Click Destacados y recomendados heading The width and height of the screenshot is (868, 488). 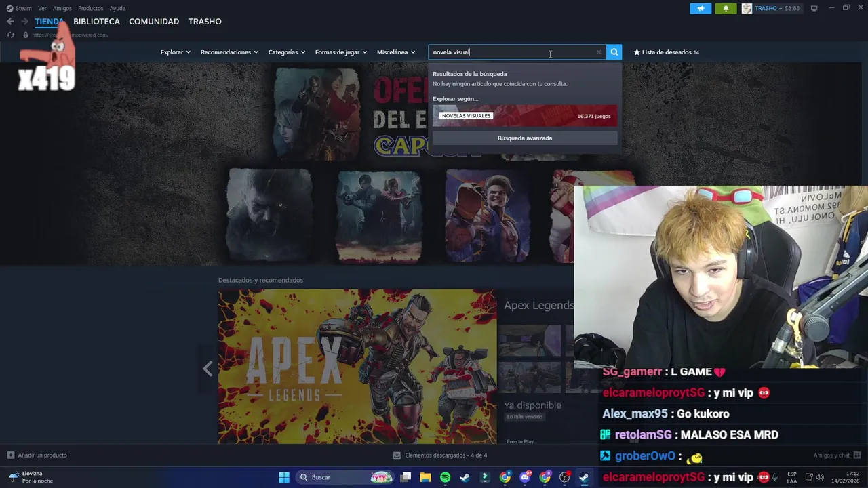(260, 280)
